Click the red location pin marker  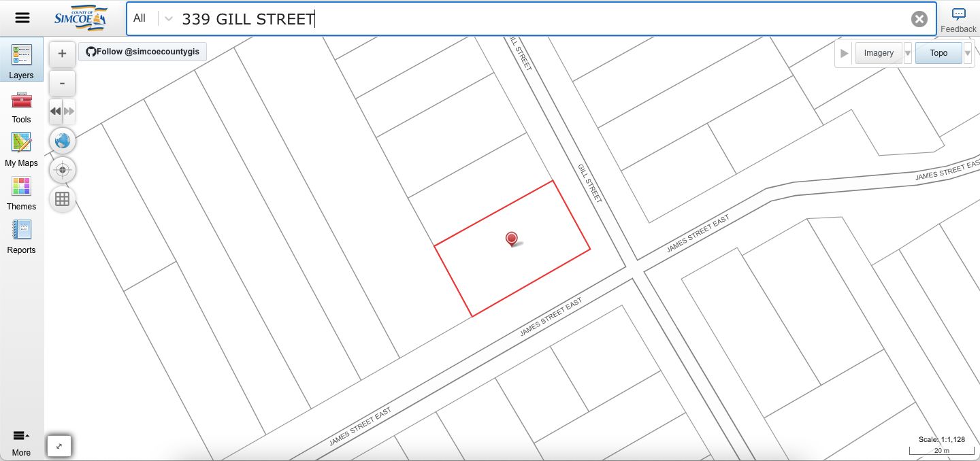coord(512,239)
